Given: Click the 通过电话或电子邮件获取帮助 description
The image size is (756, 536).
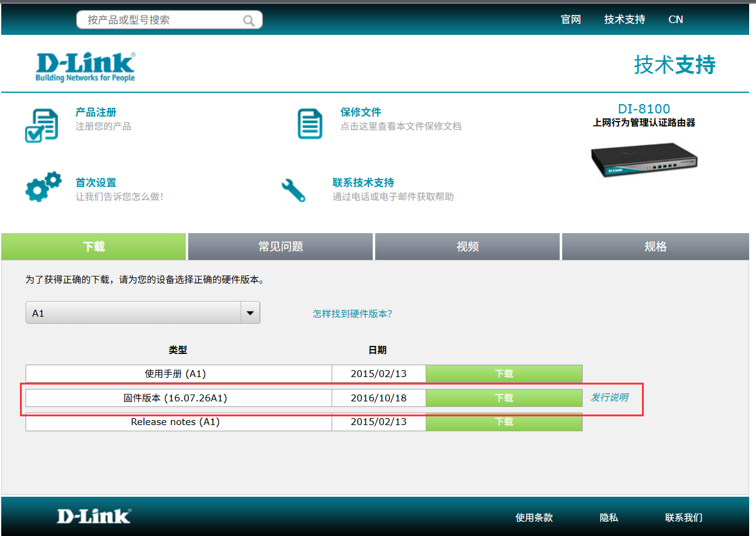Looking at the screenshot, I should point(393,197).
